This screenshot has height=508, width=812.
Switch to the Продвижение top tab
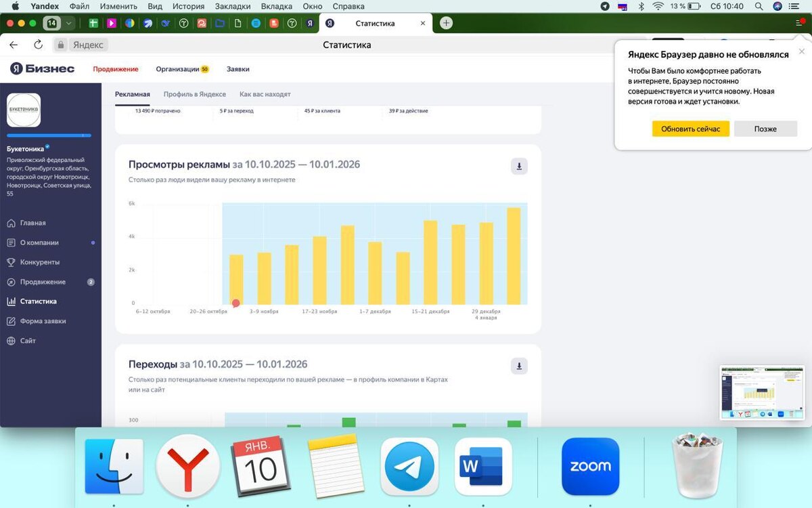tap(116, 69)
